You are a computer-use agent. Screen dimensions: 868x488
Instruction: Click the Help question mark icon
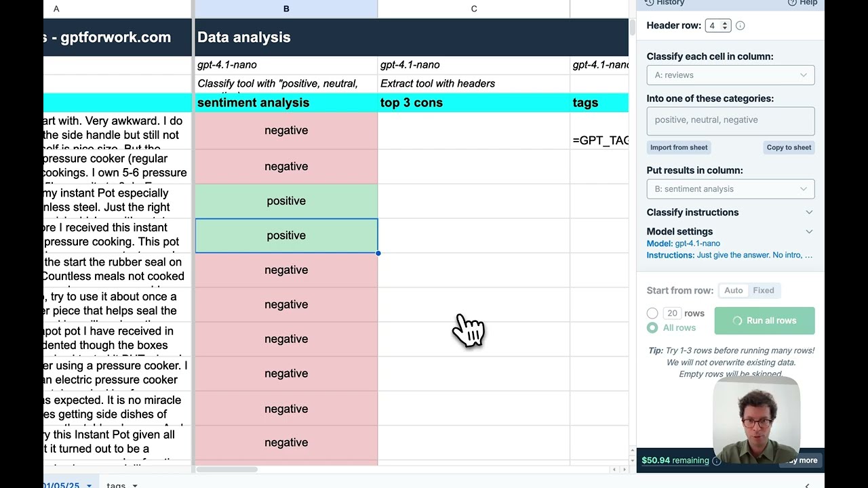click(792, 3)
